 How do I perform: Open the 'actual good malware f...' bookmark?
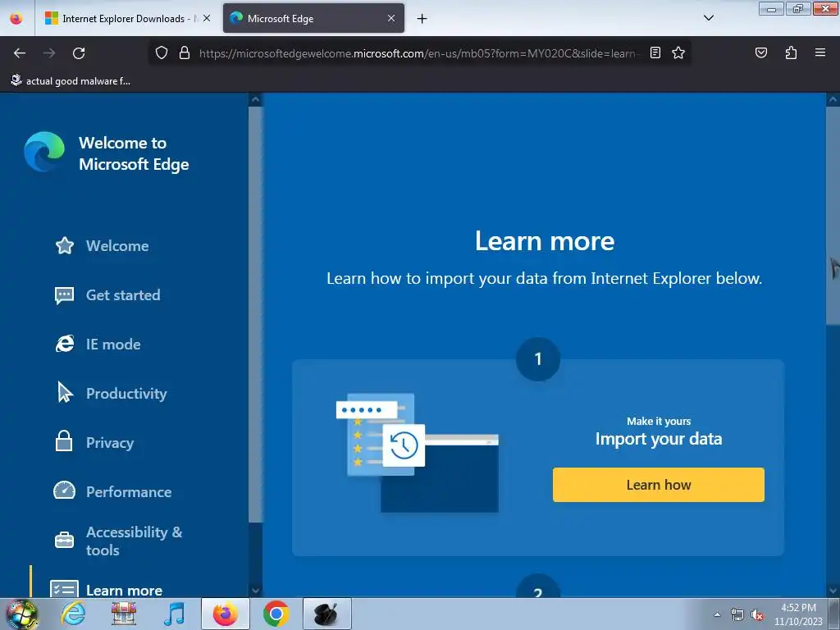coord(71,81)
